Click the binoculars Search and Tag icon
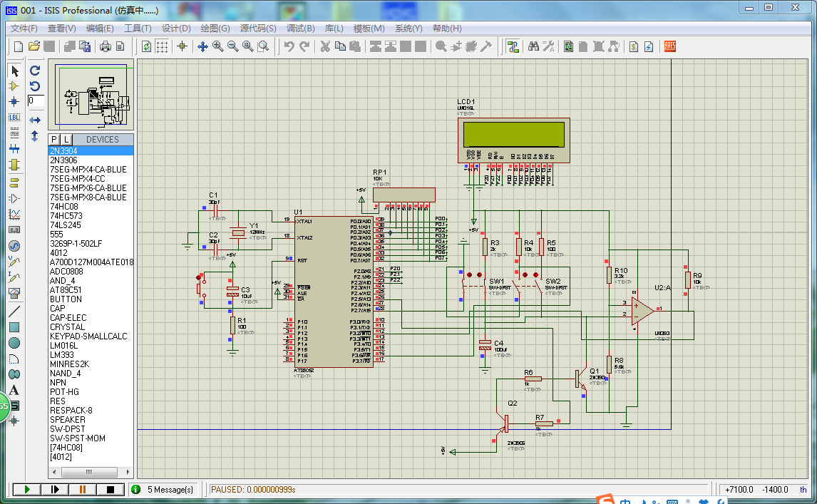This screenshot has width=817, height=504. coord(533,46)
